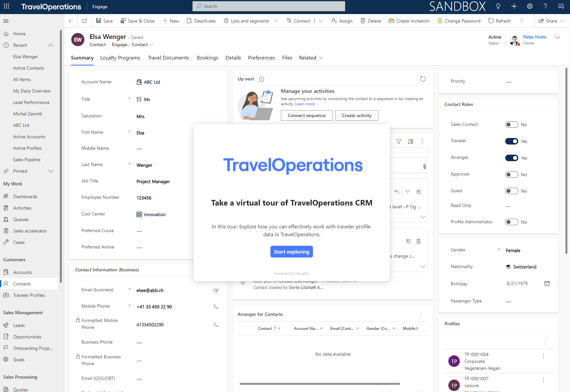The image size is (570, 392).
Task: Open Traveler Profiles from the sidebar
Action: [x=29, y=295]
